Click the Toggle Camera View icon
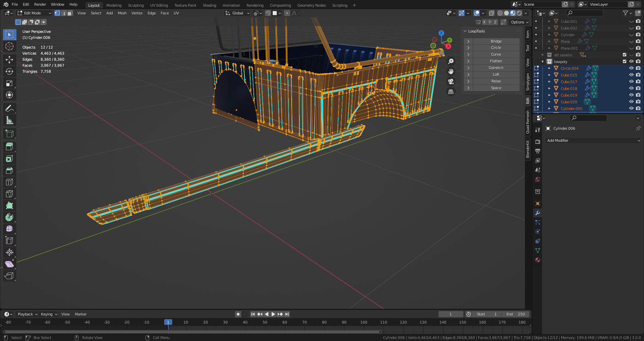The height and width of the screenshot is (341, 644). [x=451, y=81]
